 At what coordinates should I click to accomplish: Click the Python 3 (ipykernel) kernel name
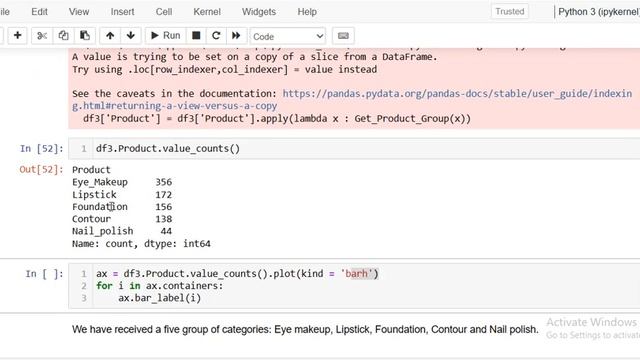point(598,12)
